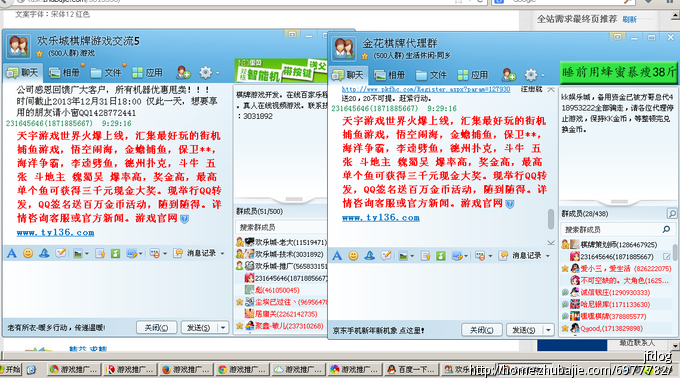Click 睡前用蜂蜜暴瘦38斤 green banner ad

(x=619, y=72)
